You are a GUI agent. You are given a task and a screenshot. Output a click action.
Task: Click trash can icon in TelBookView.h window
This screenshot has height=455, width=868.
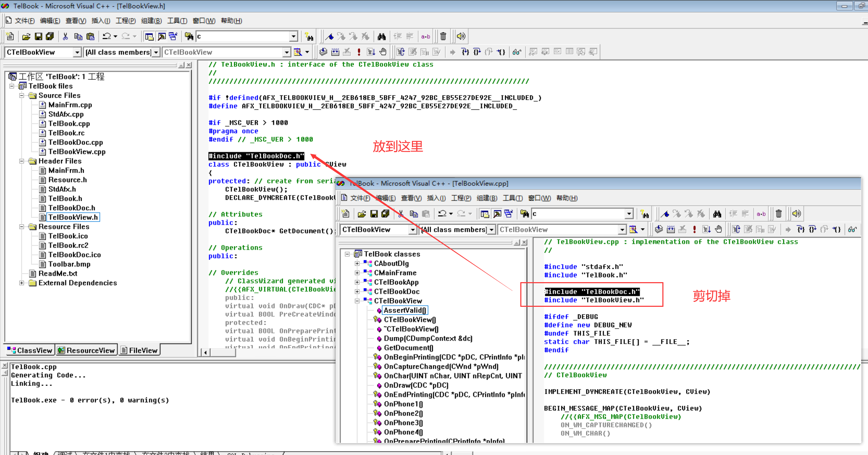443,36
